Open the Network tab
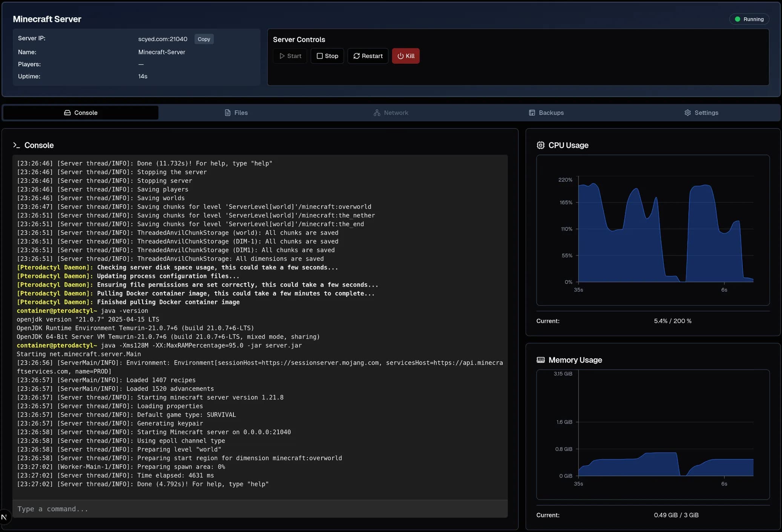This screenshot has height=532, width=782. click(391, 112)
